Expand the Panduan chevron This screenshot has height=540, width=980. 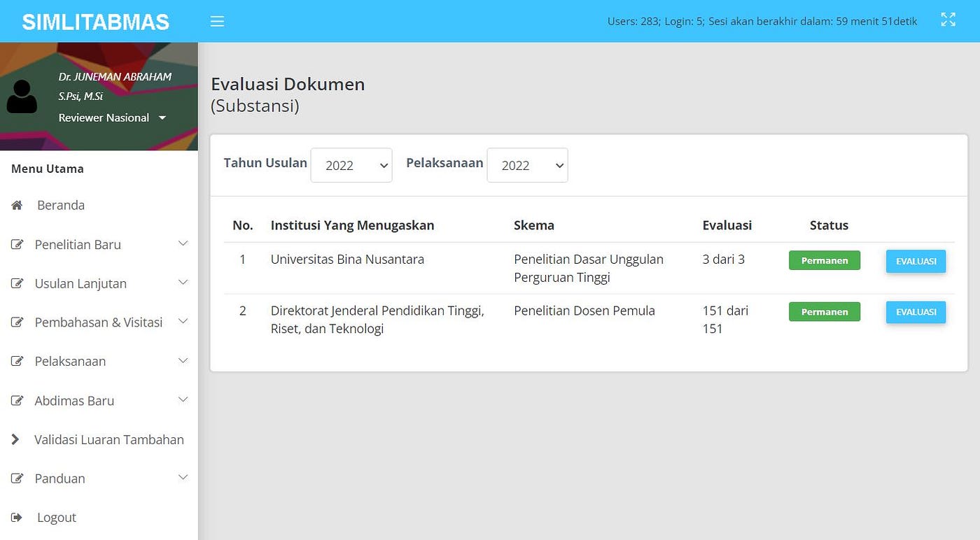coord(183,477)
